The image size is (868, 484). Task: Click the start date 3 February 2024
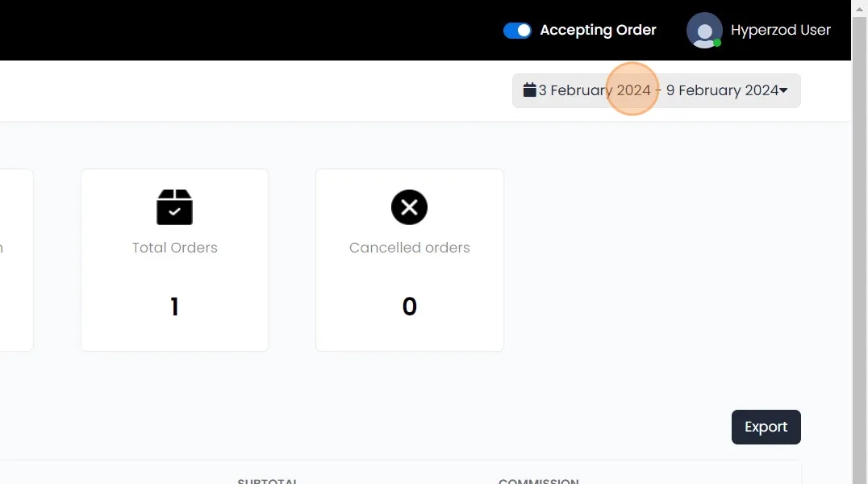(595, 90)
